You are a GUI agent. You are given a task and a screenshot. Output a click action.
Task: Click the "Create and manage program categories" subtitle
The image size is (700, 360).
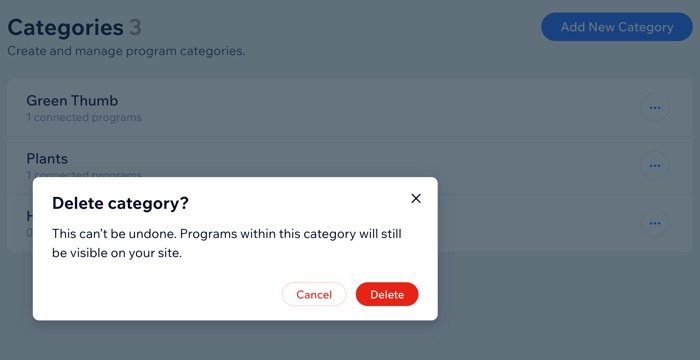[126, 51]
